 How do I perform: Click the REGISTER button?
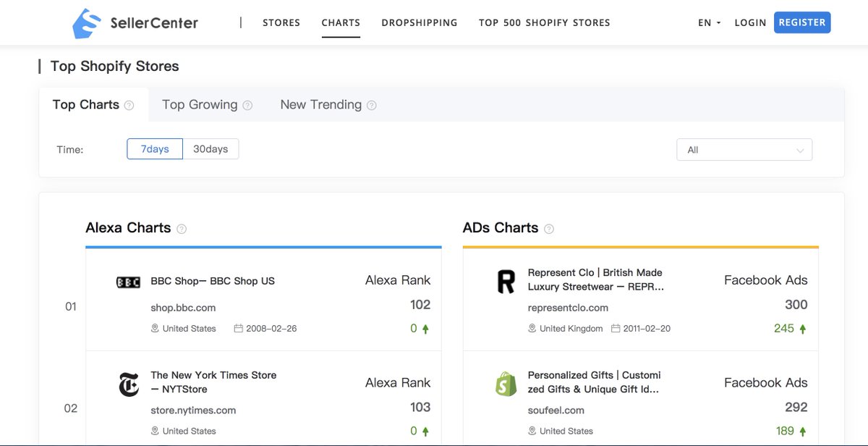[802, 22]
